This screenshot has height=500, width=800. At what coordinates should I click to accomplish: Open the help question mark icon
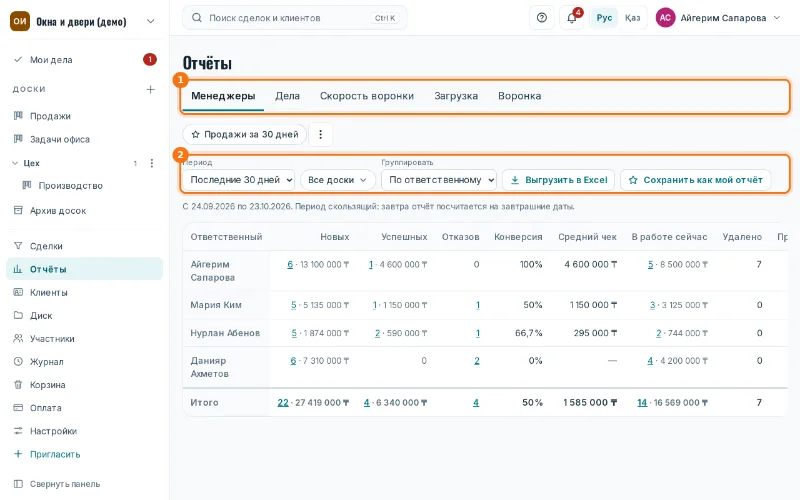[x=542, y=18]
